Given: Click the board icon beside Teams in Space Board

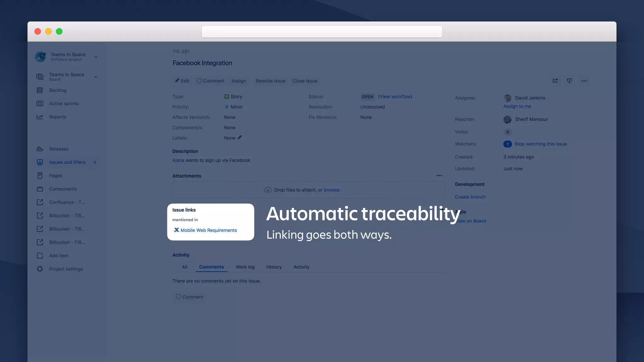Looking at the screenshot, I should pyautogui.click(x=40, y=77).
